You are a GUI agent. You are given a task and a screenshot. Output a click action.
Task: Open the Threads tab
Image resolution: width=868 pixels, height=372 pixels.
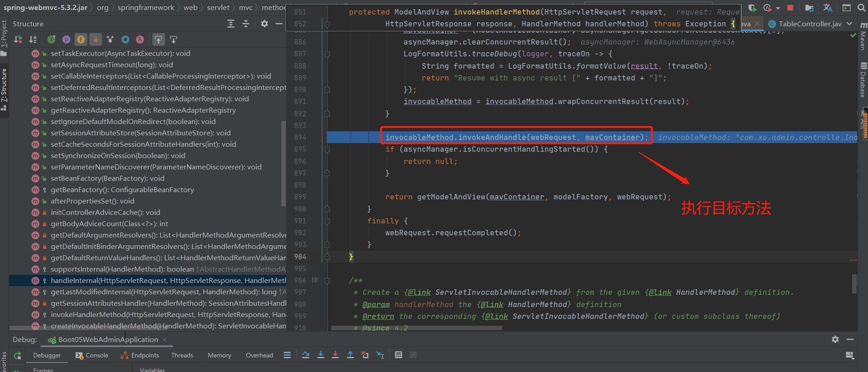coord(182,355)
